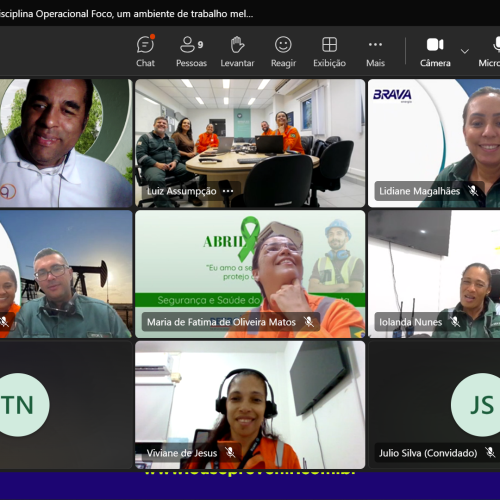
Task: Click Iolanda Nunes muted mic icon
Action: pos(455,322)
